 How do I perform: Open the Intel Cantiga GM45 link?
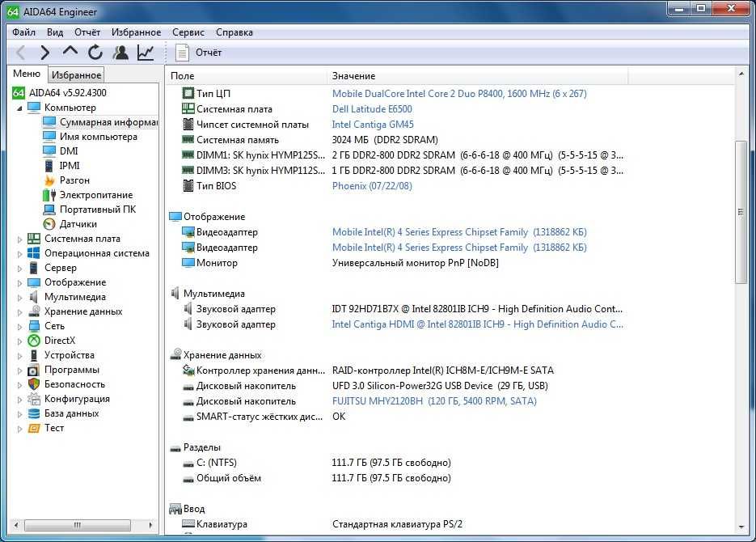point(373,125)
